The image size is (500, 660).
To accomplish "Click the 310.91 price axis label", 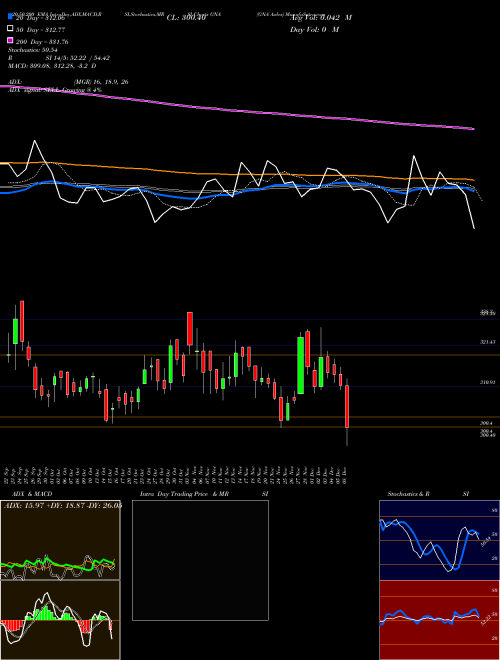I will click(487, 383).
